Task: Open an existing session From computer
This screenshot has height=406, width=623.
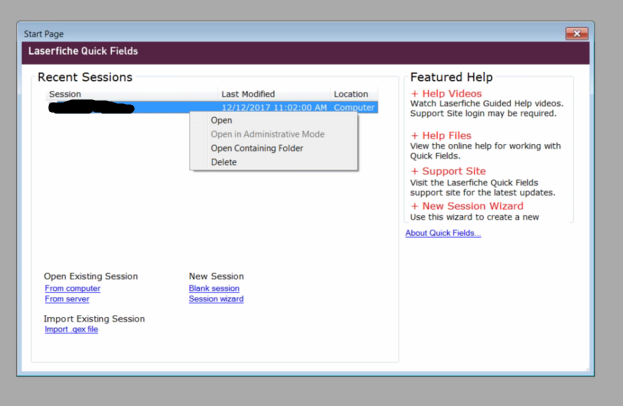Action: point(72,288)
